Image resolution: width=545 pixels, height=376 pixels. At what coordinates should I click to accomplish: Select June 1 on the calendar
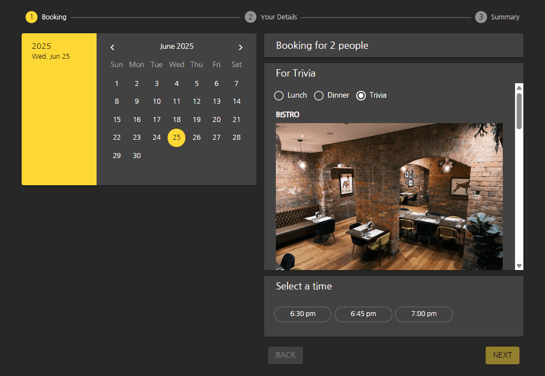117,83
